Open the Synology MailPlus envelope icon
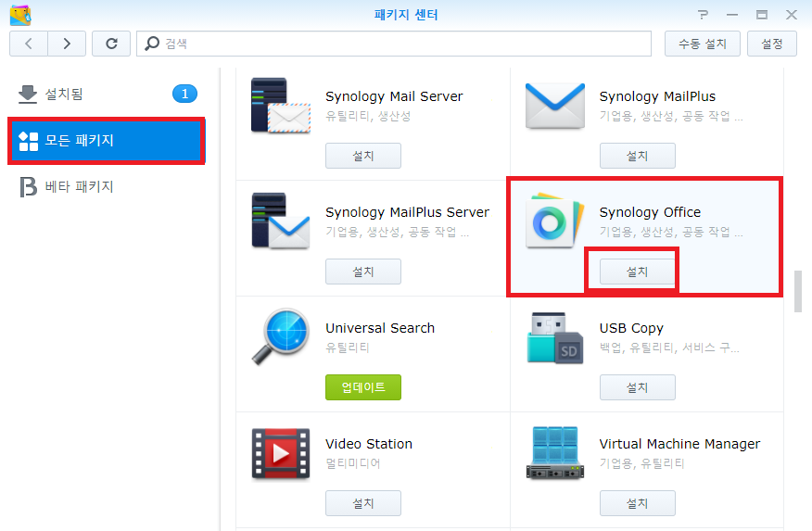812x531 pixels. coord(554,106)
